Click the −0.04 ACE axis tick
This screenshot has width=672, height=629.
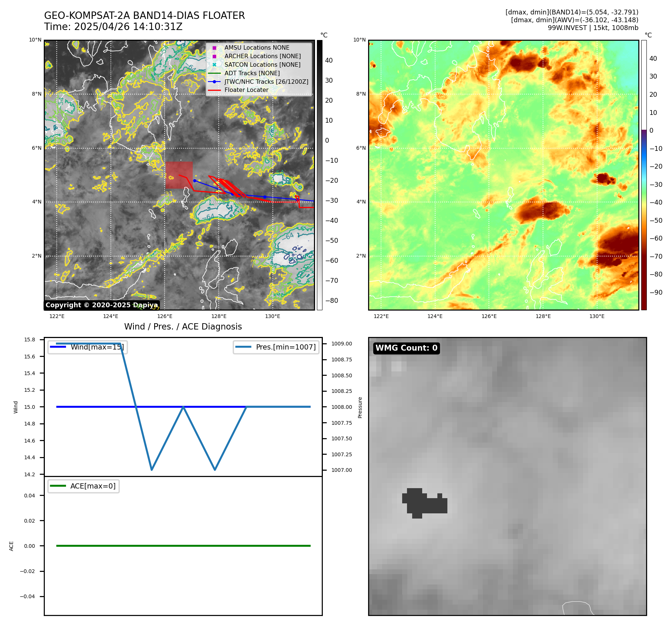pos(27,597)
